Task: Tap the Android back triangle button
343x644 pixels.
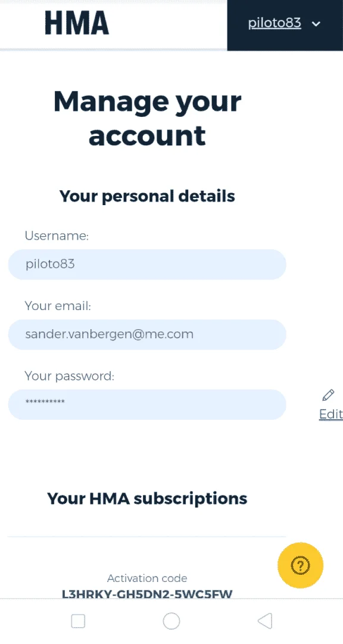Action: [265, 621]
